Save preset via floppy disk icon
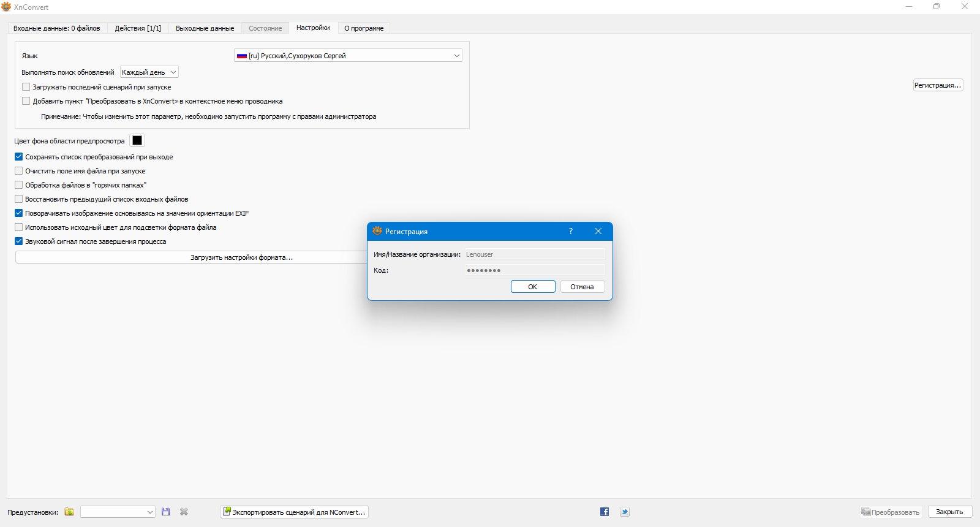 tap(165, 512)
